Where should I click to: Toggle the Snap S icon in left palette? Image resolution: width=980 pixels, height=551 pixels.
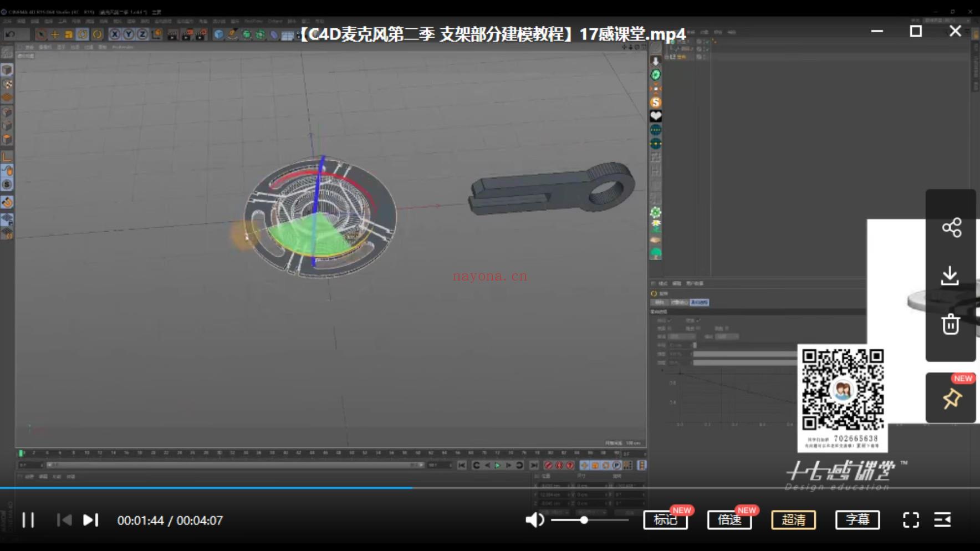(7, 185)
